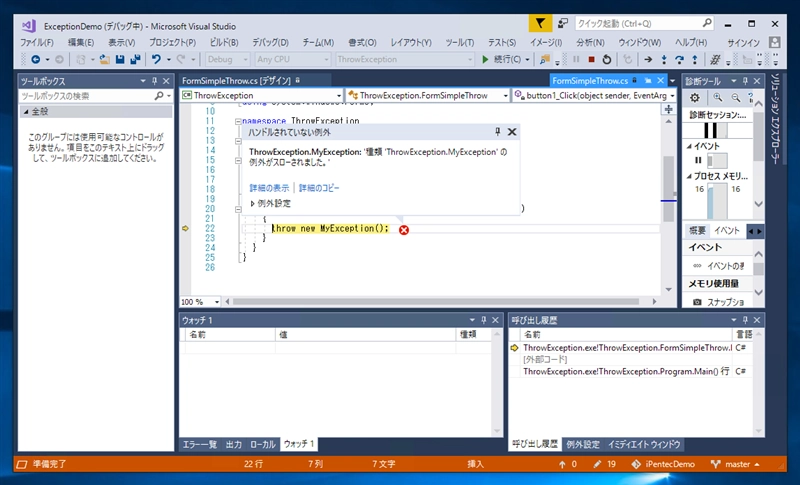Click iPentecDemo repository in status bar
This screenshot has width=800, height=485.
point(663,464)
